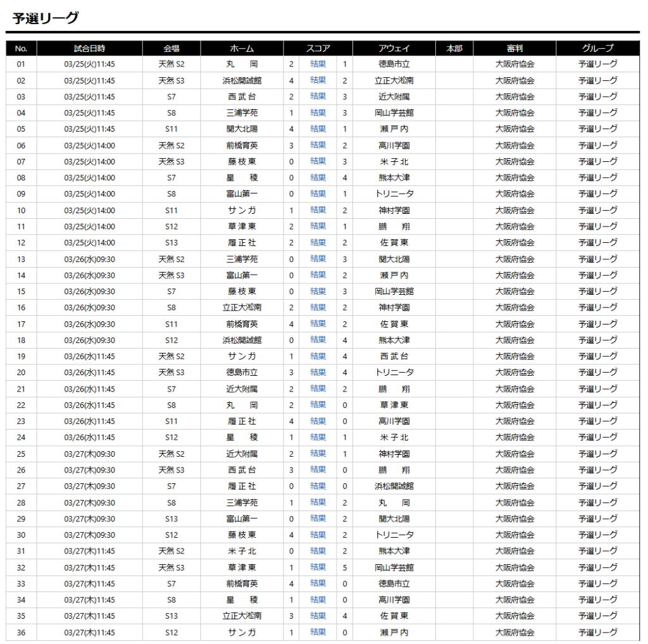Click the 結果 link in row 08
This screenshot has height=644, width=648.
(x=318, y=178)
